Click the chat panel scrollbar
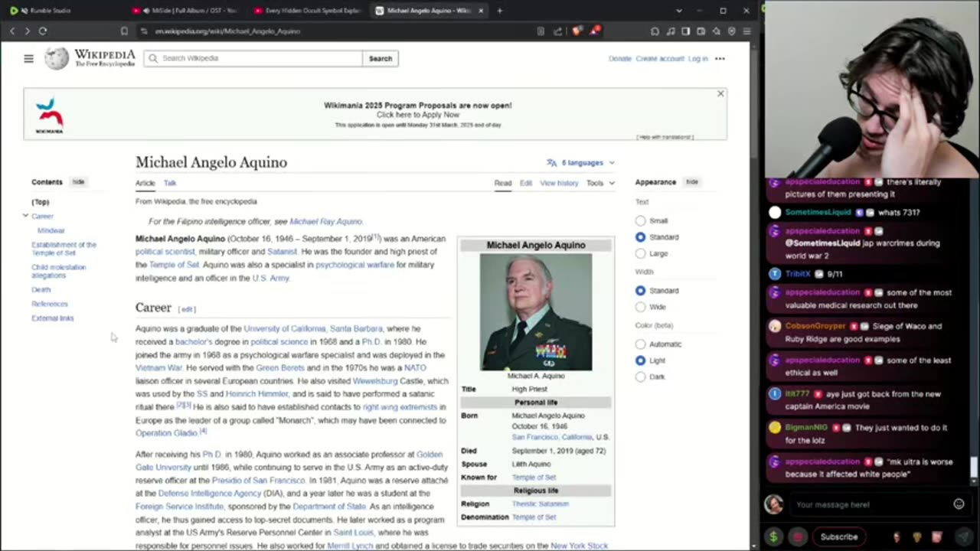980x551 pixels. tap(974, 466)
